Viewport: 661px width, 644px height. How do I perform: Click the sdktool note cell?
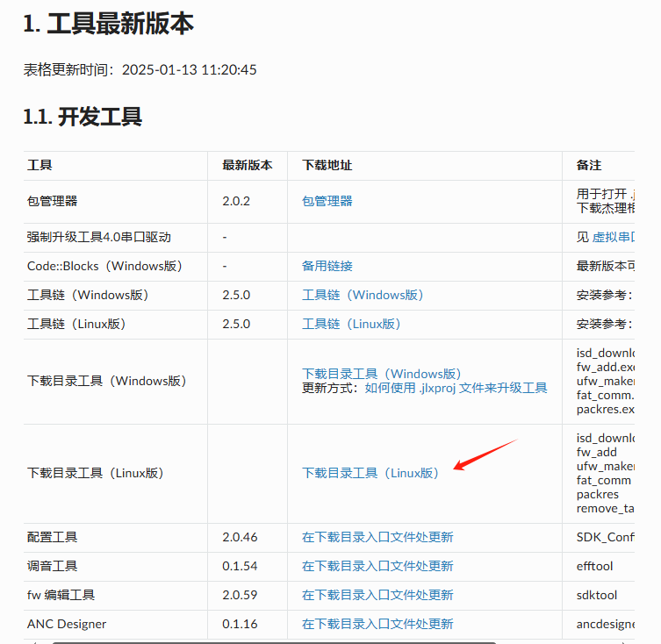tap(597, 595)
